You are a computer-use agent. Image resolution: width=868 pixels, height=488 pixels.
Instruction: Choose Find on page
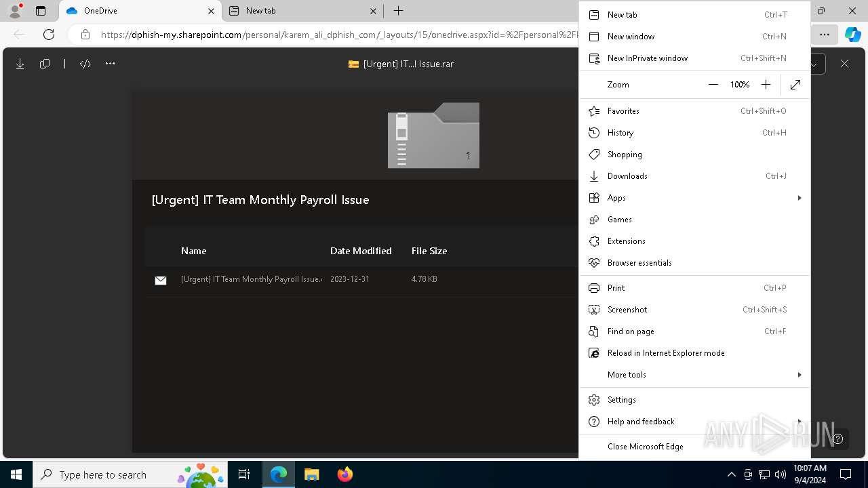tap(694, 331)
